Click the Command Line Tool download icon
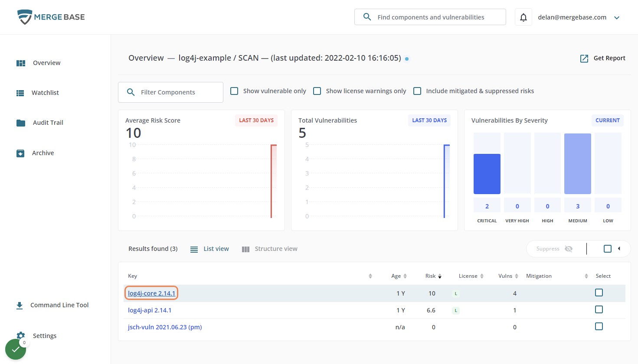 (x=20, y=305)
